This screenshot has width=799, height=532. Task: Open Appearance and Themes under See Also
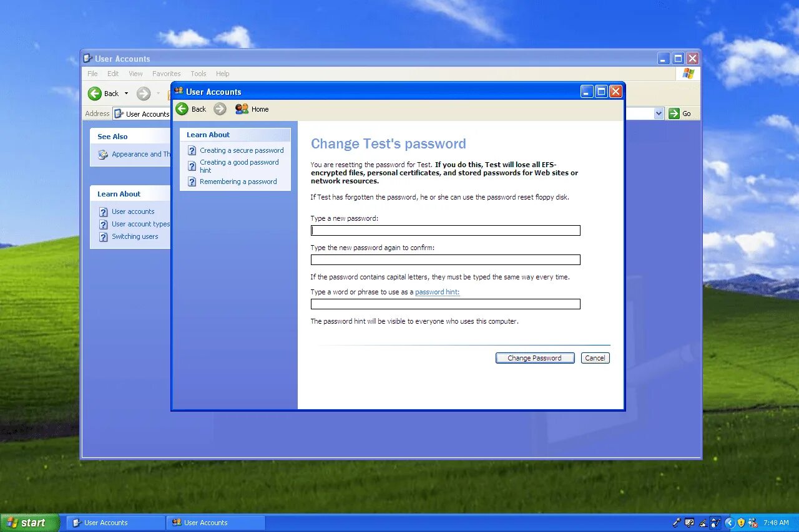pyautogui.click(x=140, y=154)
